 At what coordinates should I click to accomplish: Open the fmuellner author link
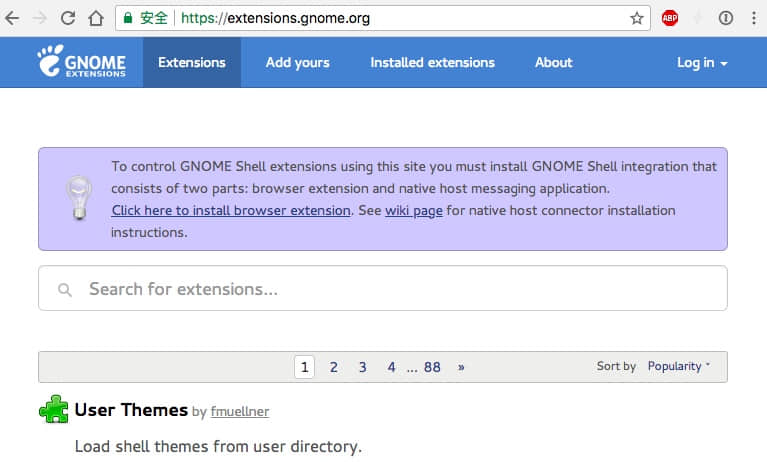[240, 411]
